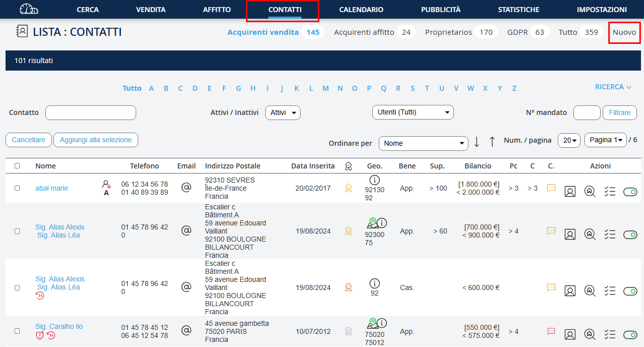Click red shield alert icon under Sig. Caralho lio
The image size is (644, 347).
tap(40, 335)
